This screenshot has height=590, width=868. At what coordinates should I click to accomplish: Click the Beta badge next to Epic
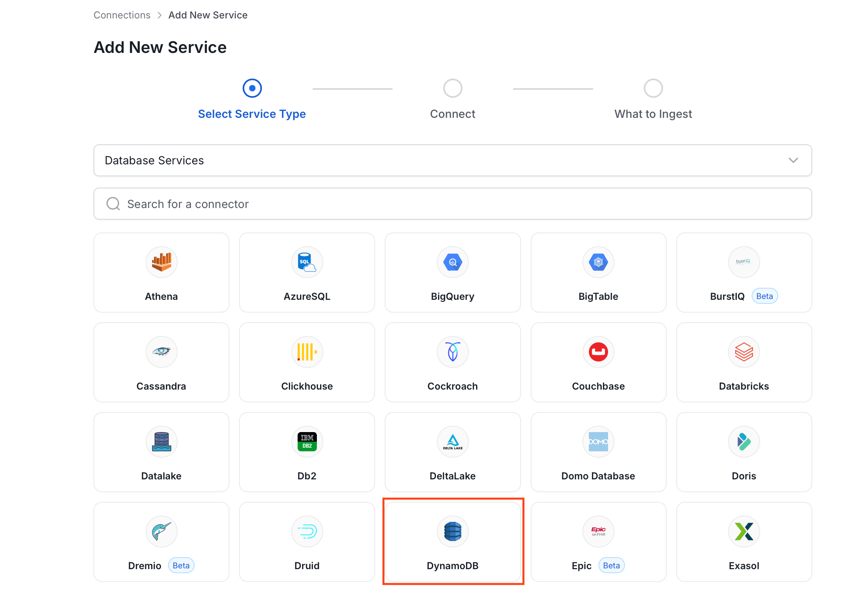point(611,566)
